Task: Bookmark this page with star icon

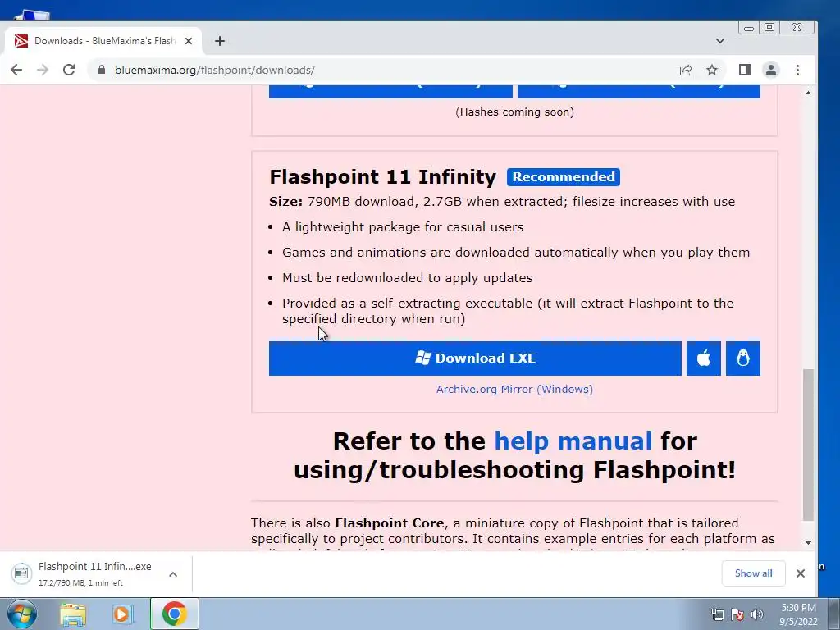Action: (711, 70)
